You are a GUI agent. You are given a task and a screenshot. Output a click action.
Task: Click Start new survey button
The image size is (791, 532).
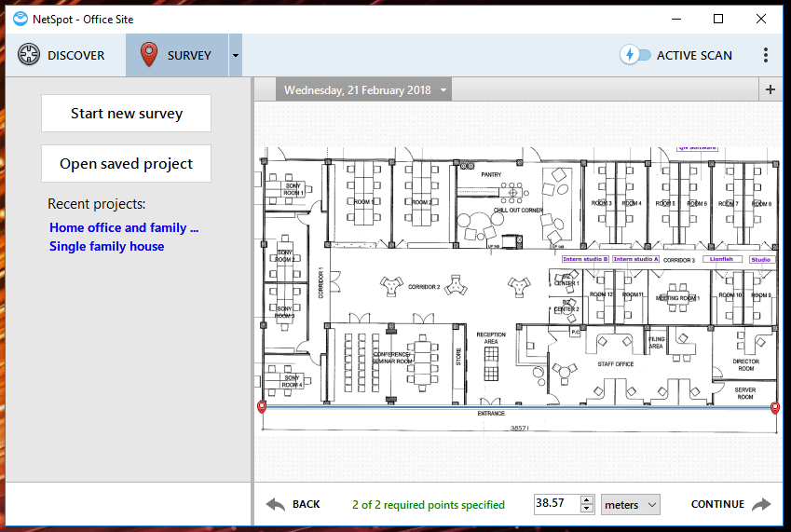point(126,114)
